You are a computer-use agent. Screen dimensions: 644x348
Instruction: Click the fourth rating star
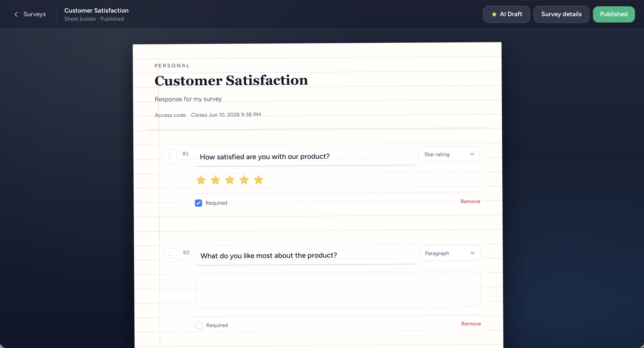[244, 180]
